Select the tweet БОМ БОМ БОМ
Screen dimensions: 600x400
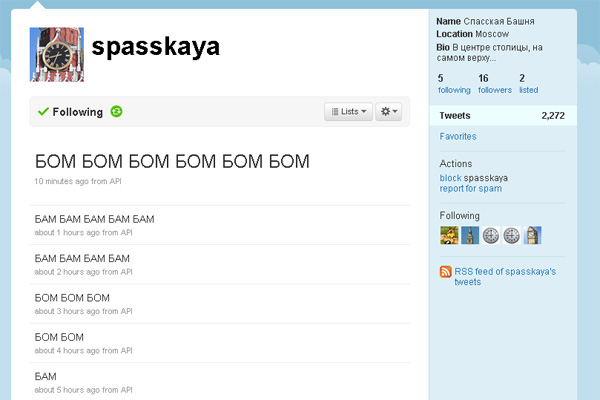point(72,298)
